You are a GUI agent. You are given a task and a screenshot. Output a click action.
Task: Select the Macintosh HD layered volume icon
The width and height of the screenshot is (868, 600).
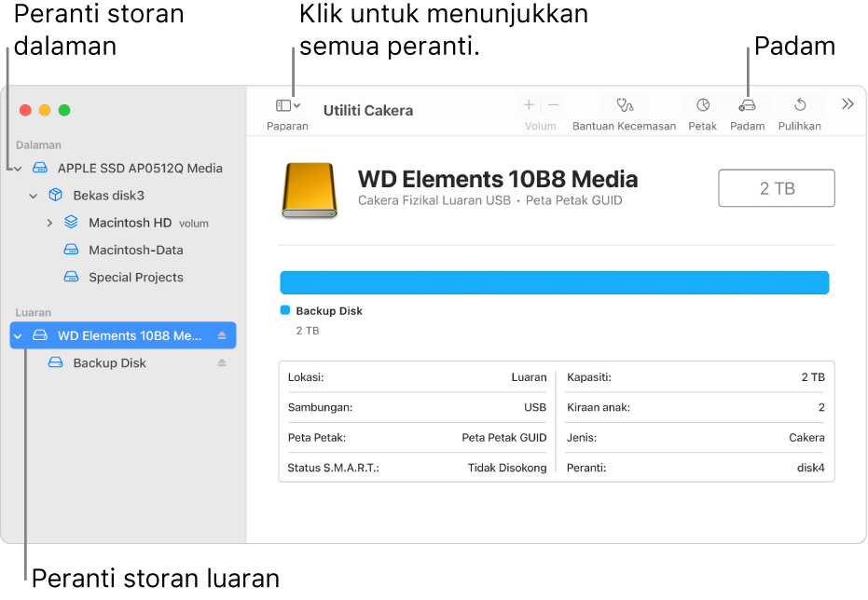point(71,223)
